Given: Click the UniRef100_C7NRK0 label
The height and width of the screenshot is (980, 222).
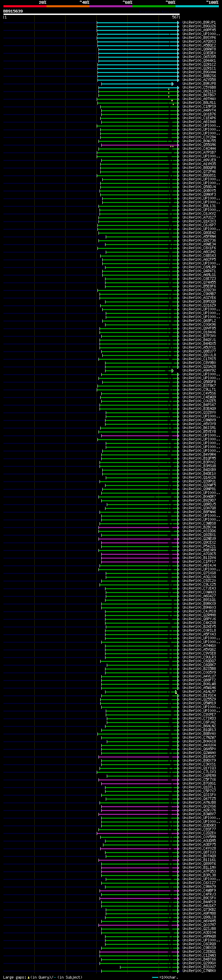Looking at the screenshot, I should [x=199, y=971].
